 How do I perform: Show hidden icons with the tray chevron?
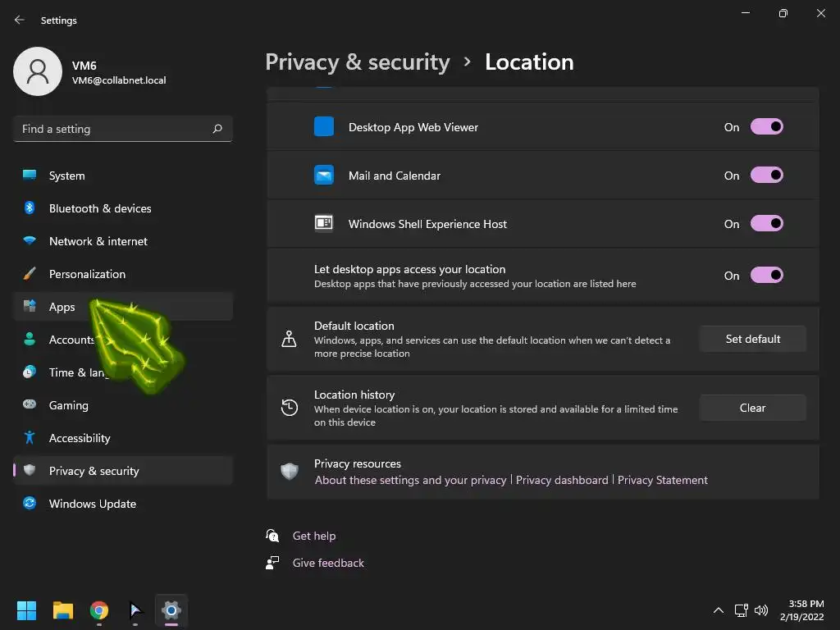(x=719, y=610)
